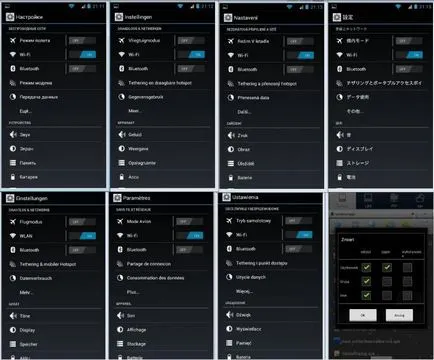Viewport: 434px width, 360px height.
Task: Click airplane icon beside Vliegtuigmodus
Action: 122,40
